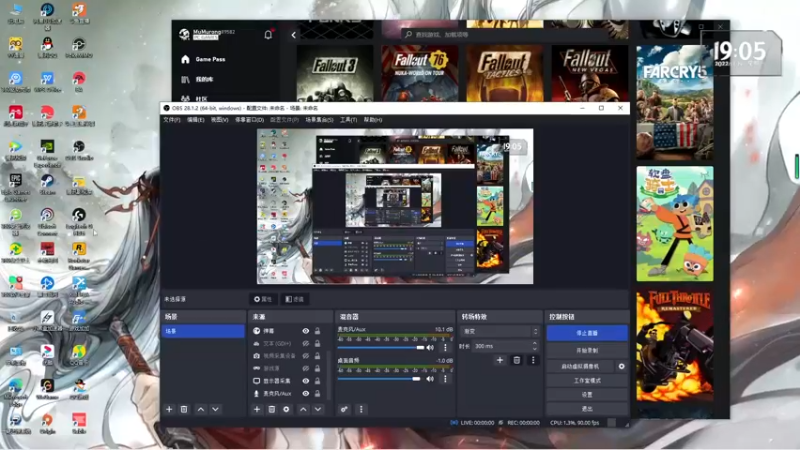This screenshot has width=800, height=450.
Task: Open OBS 设置 settings button
Action: (x=587, y=394)
